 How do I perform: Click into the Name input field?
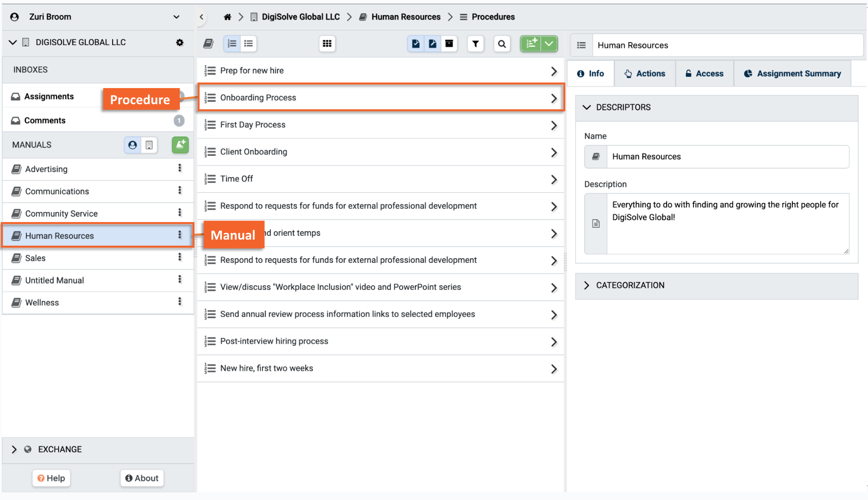tap(728, 157)
